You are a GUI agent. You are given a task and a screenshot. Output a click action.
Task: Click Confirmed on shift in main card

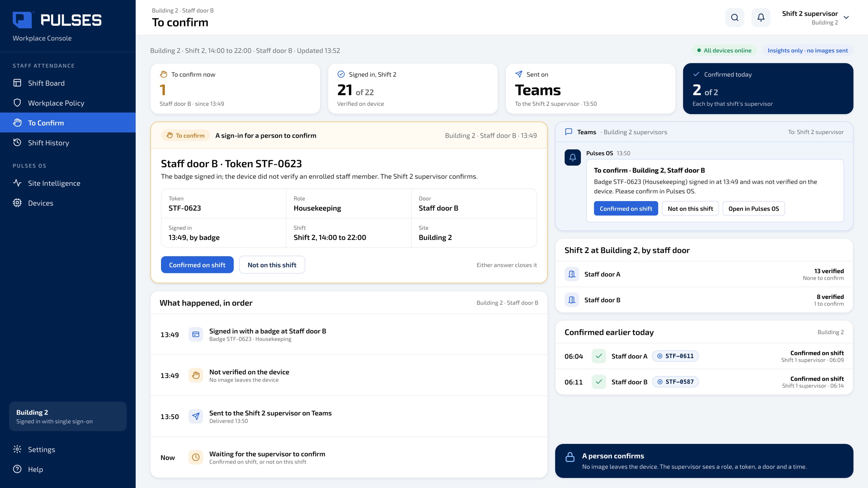[x=197, y=265]
